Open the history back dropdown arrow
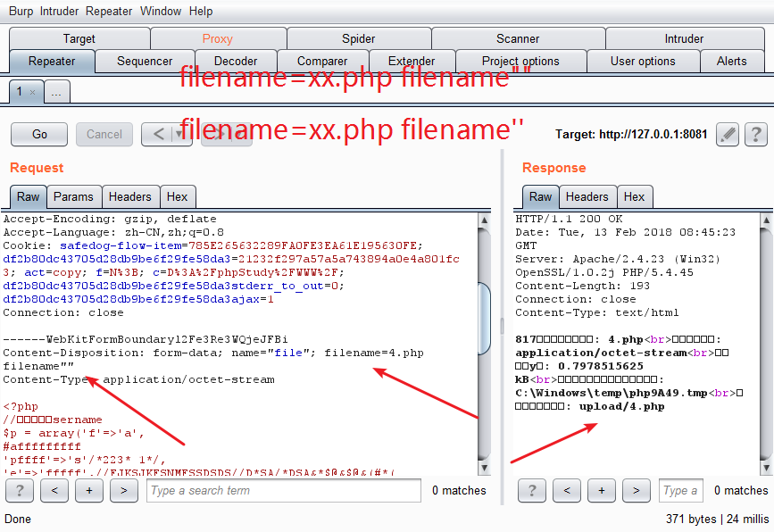774x532 pixels. 178,134
